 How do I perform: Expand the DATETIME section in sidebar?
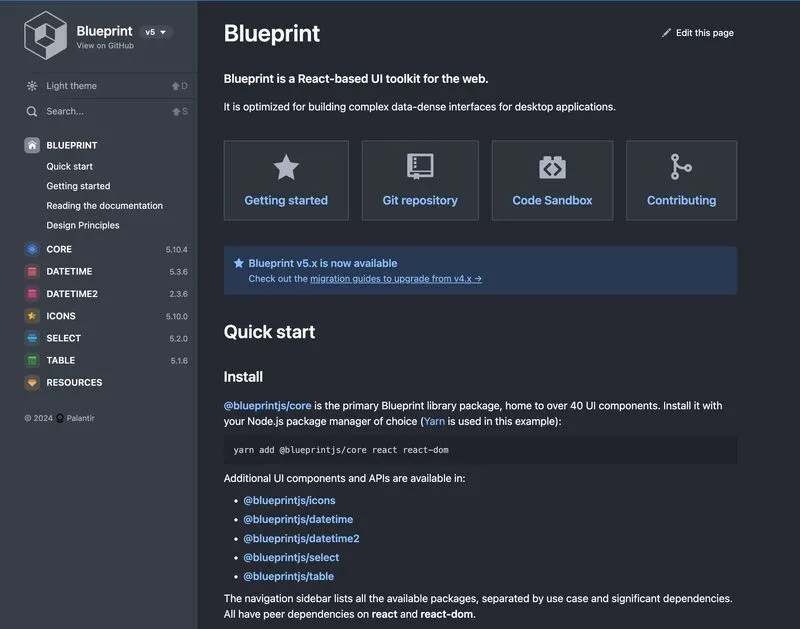(x=107, y=271)
